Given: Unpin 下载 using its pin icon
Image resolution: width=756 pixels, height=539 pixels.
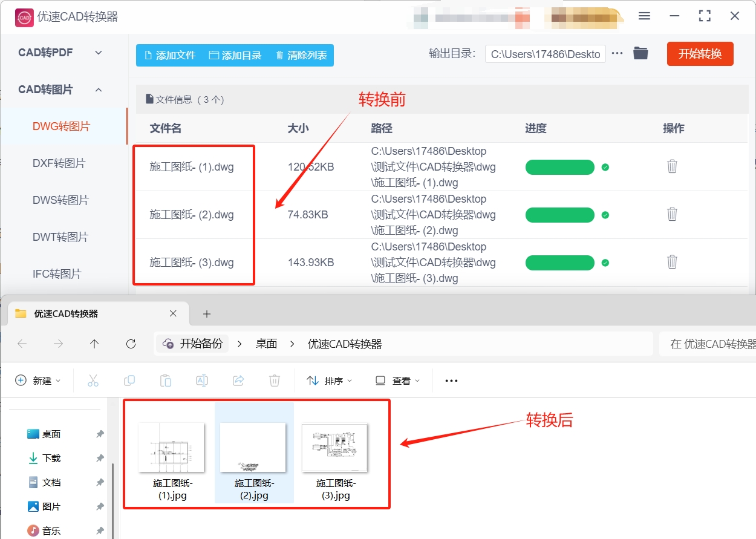Looking at the screenshot, I should click(100, 458).
